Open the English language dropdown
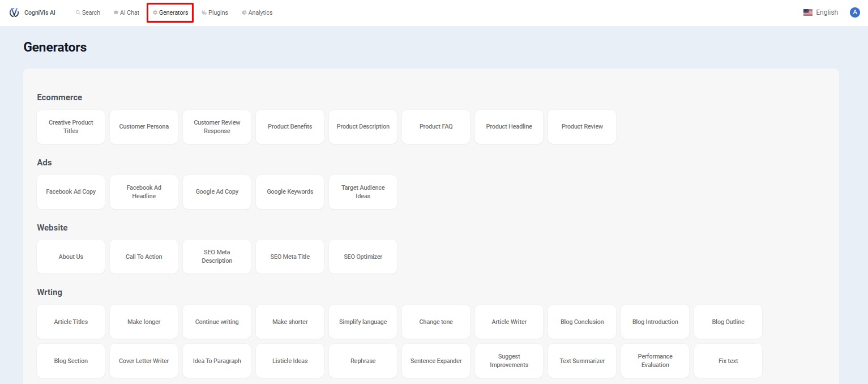 827,12
